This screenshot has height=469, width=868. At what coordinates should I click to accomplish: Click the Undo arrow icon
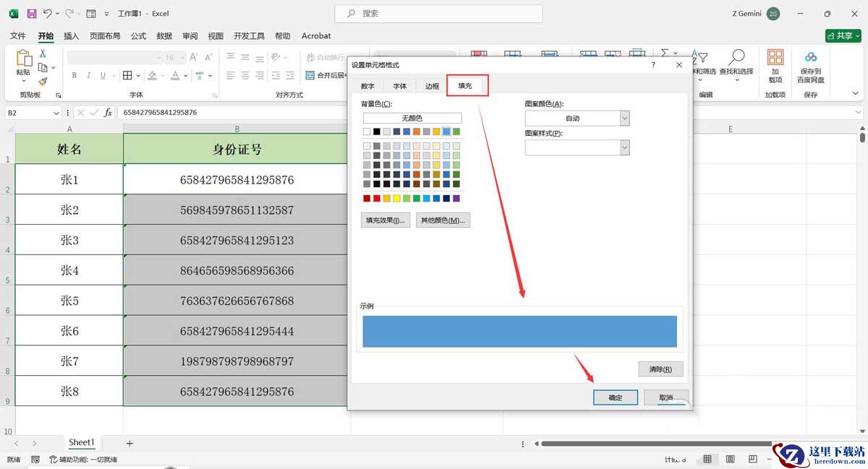pos(47,14)
